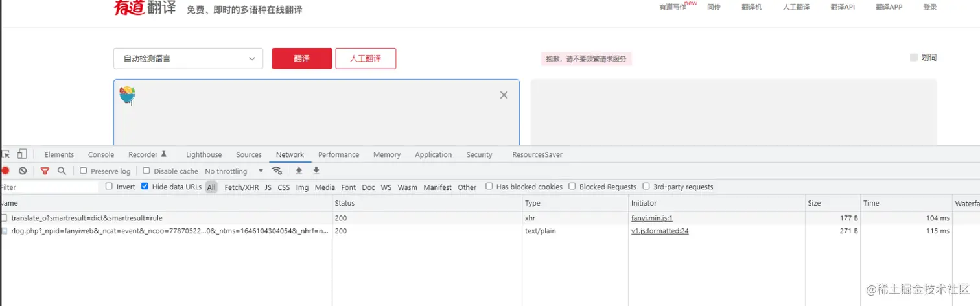Filter requests by Doc

(x=368, y=187)
